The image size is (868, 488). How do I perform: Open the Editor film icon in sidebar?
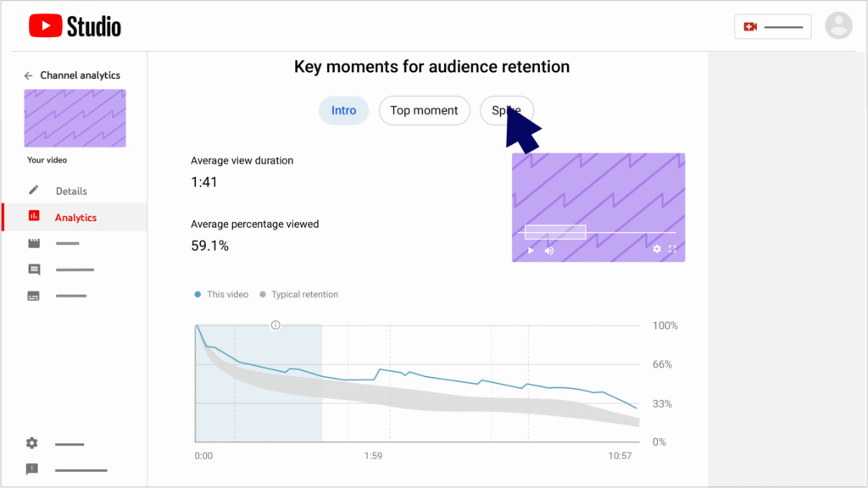[33, 243]
